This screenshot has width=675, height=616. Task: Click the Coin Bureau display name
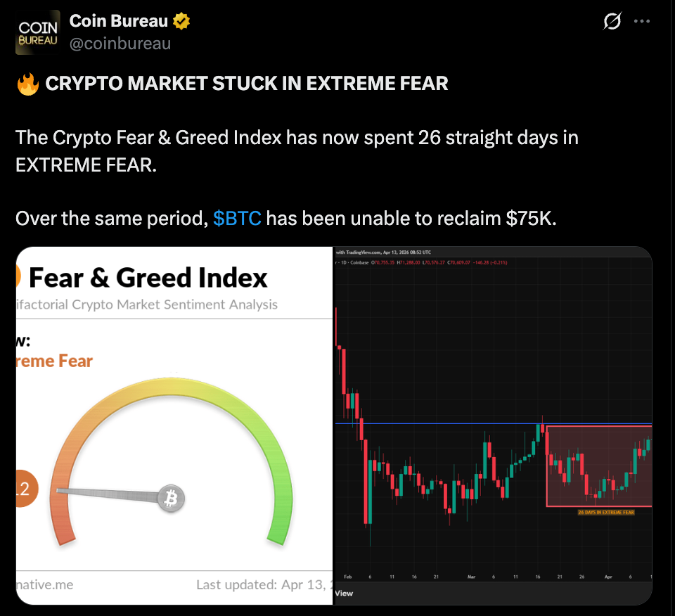pyautogui.click(x=118, y=22)
